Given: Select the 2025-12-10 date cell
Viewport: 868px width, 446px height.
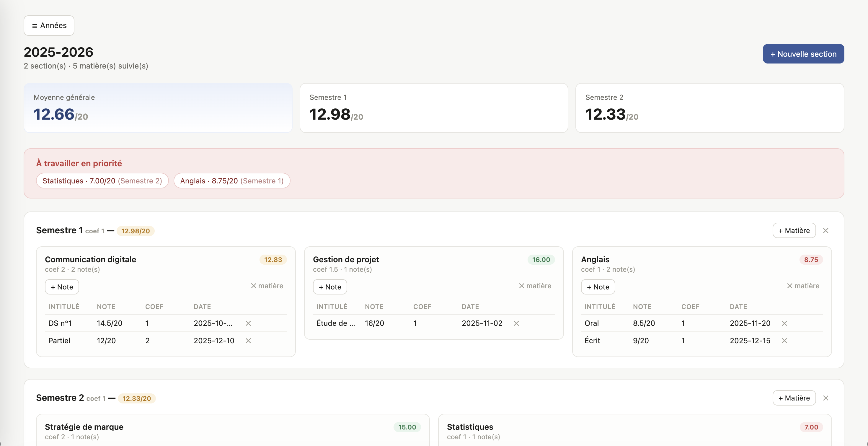Looking at the screenshot, I should click(x=214, y=341).
